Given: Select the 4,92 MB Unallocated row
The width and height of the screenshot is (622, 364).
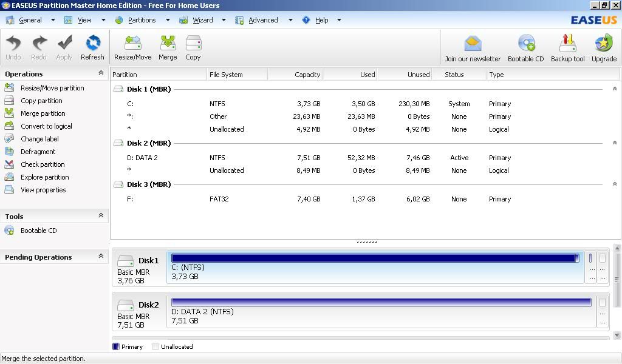Looking at the screenshot, I should [365, 129].
